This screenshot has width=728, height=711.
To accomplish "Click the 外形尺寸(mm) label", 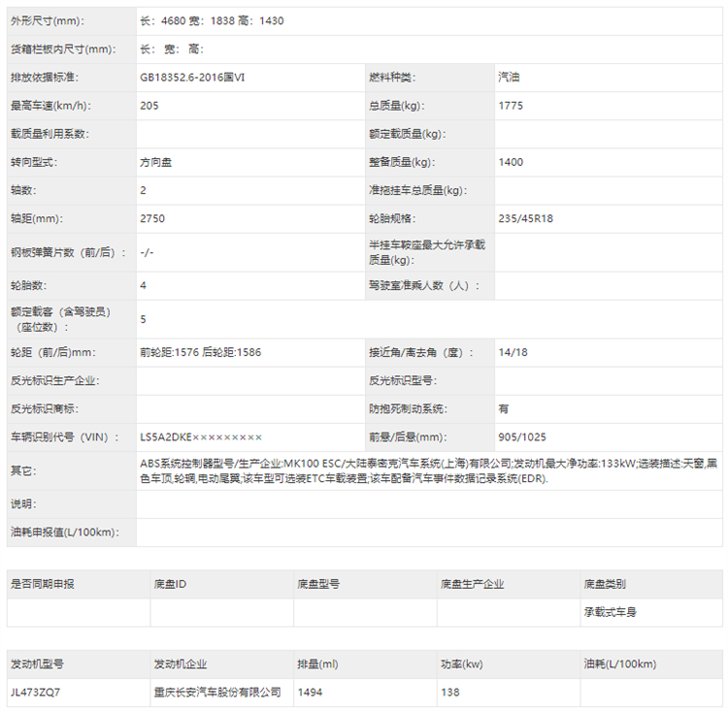I will point(48,21).
